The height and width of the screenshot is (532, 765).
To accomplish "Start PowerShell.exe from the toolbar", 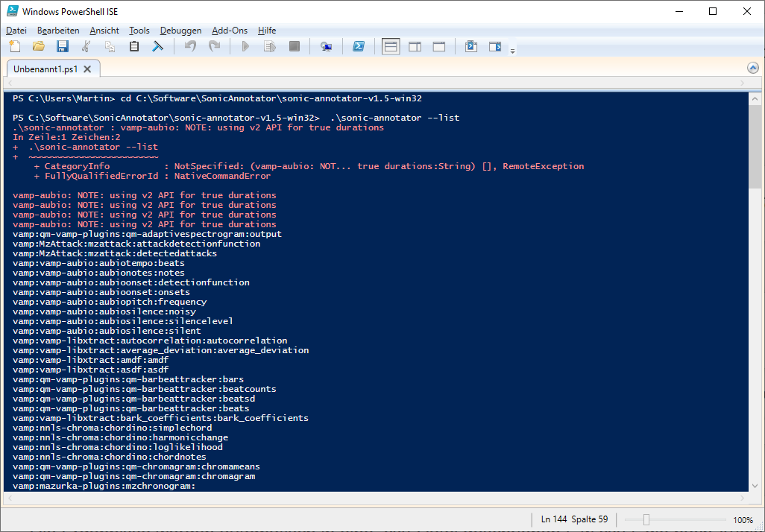I will point(359,45).
